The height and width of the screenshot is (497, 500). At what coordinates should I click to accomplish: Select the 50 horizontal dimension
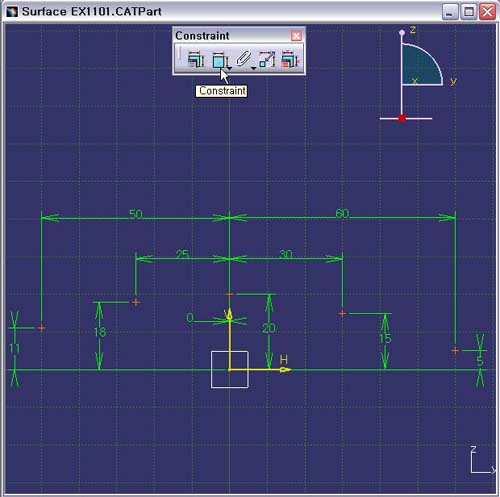[x=136, y=214]
